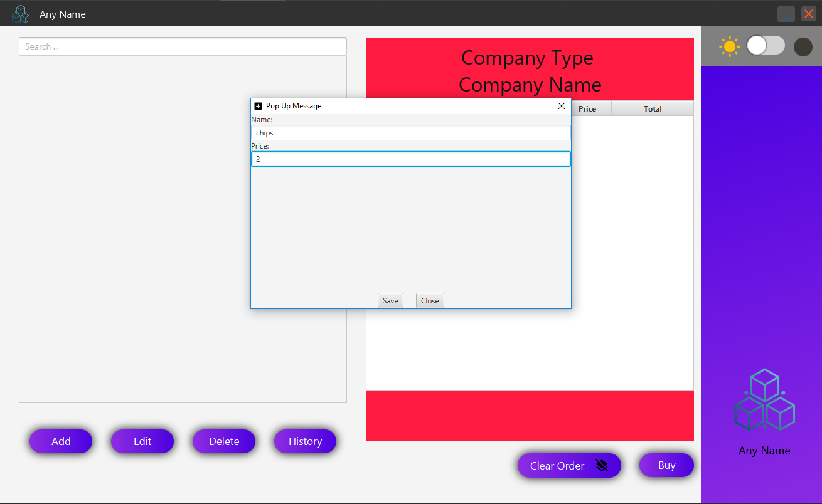
Task: Toggle the light/dark theme switch
Action: point(766,46)
